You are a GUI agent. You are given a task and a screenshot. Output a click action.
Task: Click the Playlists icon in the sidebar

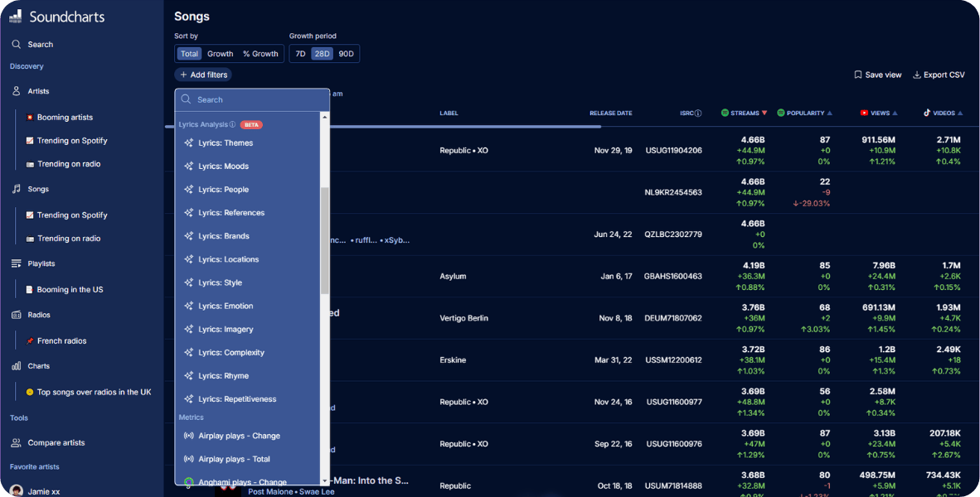[x=16, y=263]
